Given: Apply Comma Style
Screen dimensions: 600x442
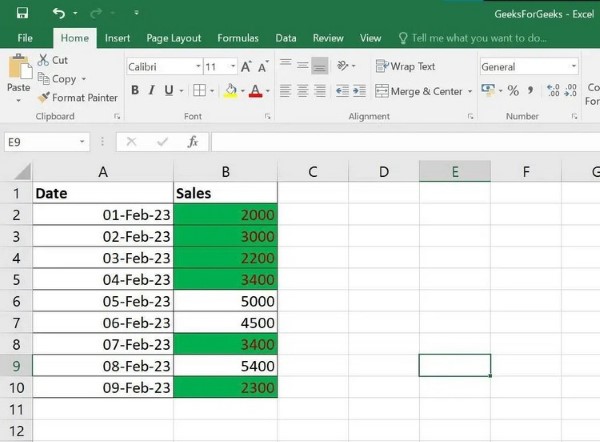Looking at the screenshot, I should tap(530, 91).
